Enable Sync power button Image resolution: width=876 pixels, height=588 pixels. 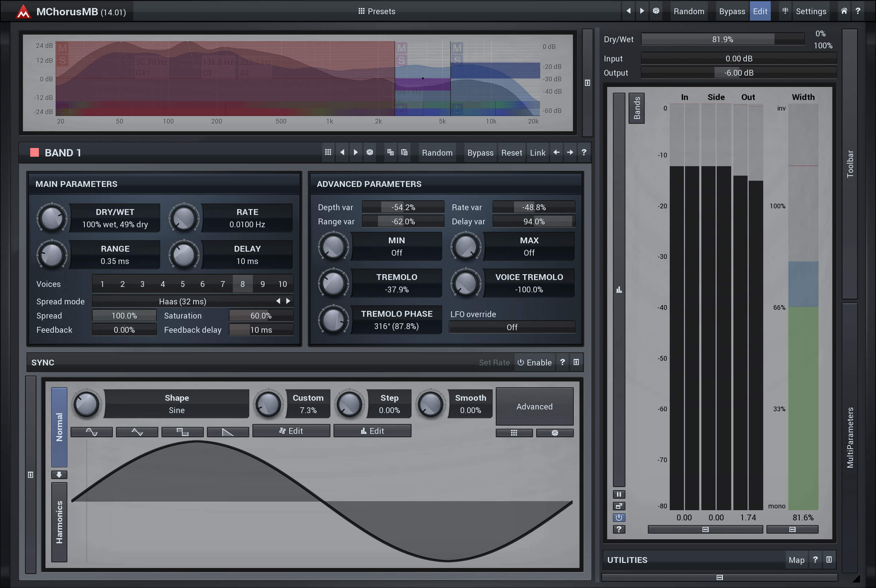pyautogui.click(x=534, y=362)
